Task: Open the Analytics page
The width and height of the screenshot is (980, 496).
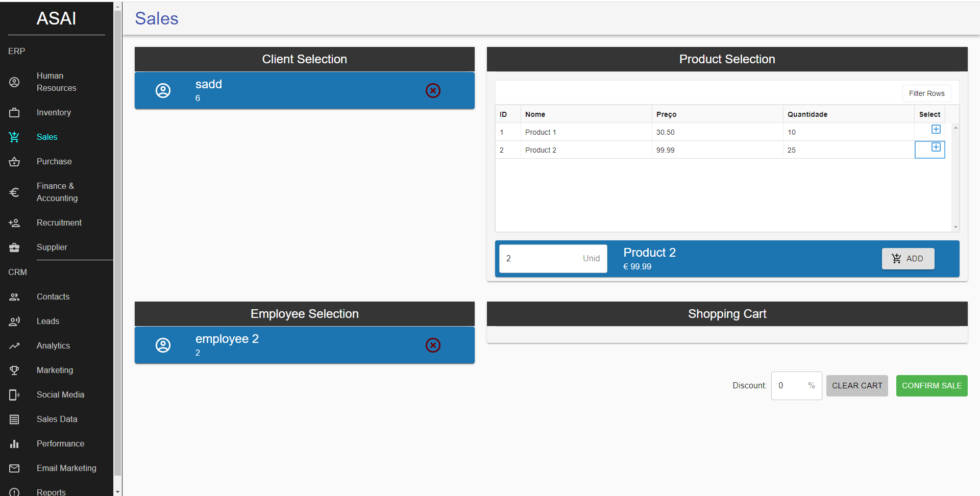Action: pos(53,345)
